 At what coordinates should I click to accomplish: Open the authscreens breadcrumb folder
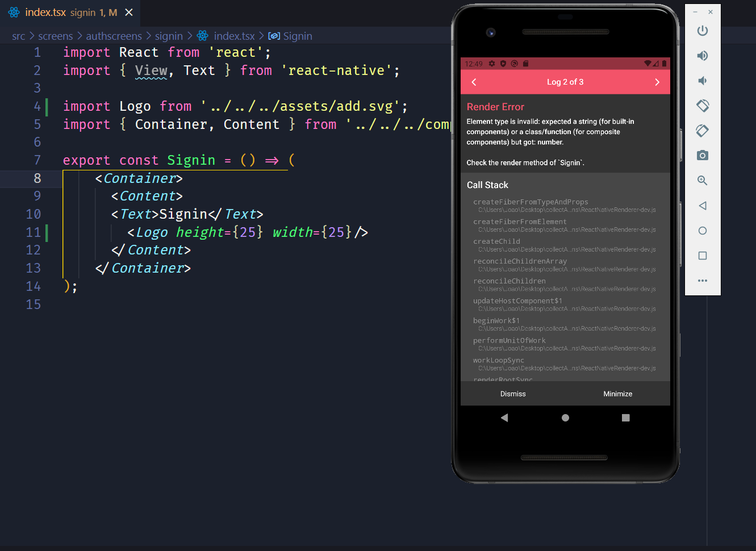pos(114,36)
